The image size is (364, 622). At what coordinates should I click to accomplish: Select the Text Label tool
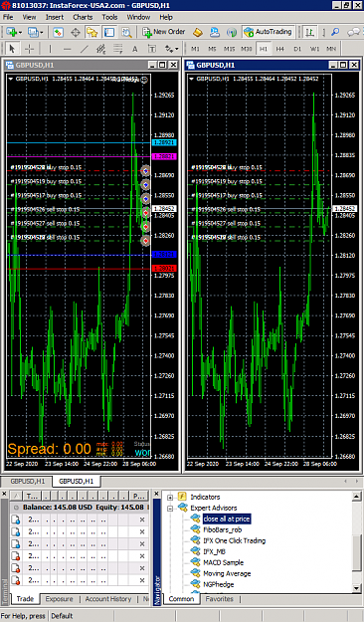click(152, 49)
